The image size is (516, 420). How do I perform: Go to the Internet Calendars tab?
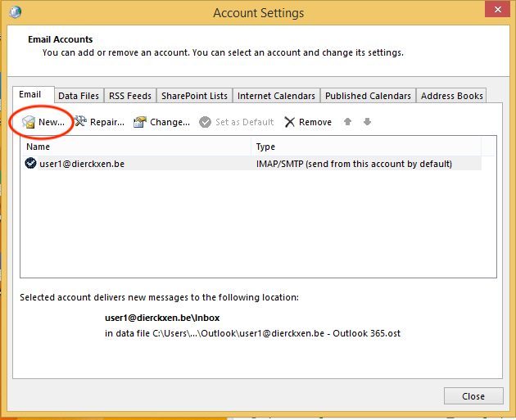pyautogui.click(x=276, y=96)
